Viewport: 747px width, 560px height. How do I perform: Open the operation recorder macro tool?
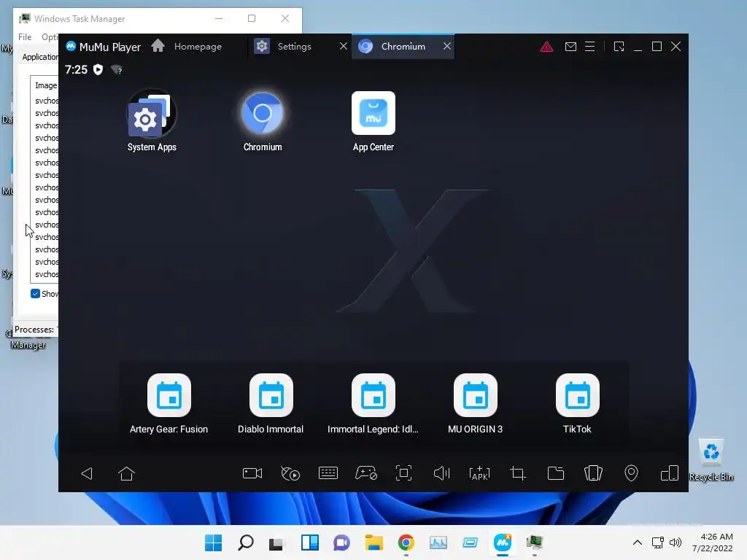click(290, 473)
